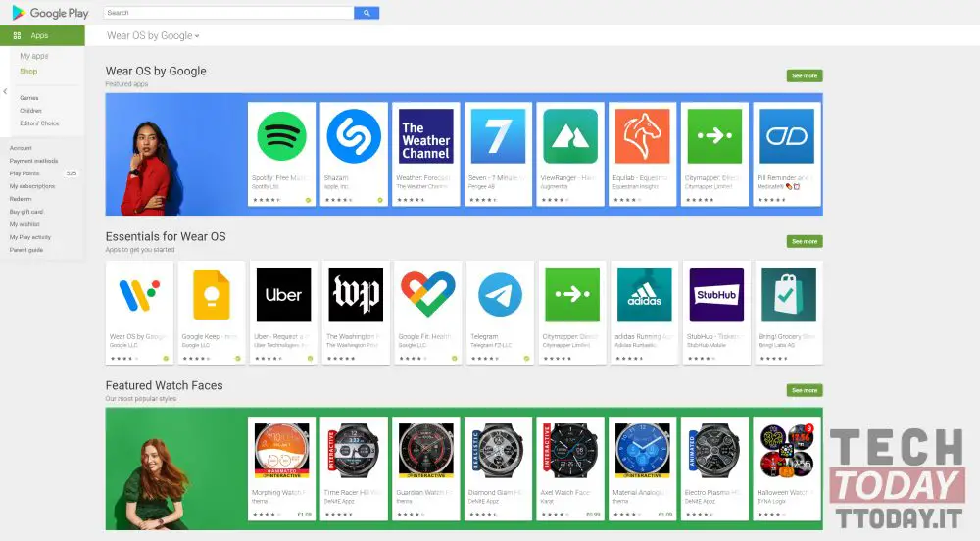Focus the Search input field

pos(228,13)
